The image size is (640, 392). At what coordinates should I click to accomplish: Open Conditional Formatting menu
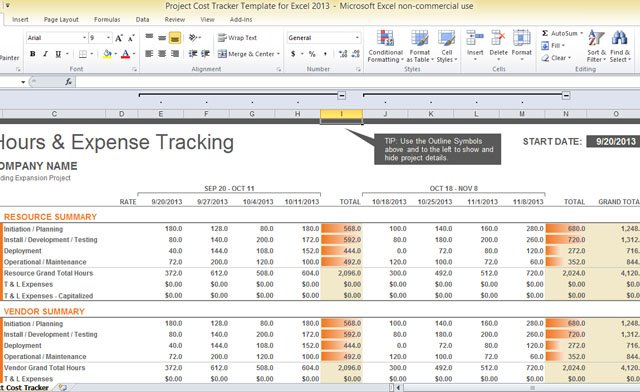pos(385,46)
